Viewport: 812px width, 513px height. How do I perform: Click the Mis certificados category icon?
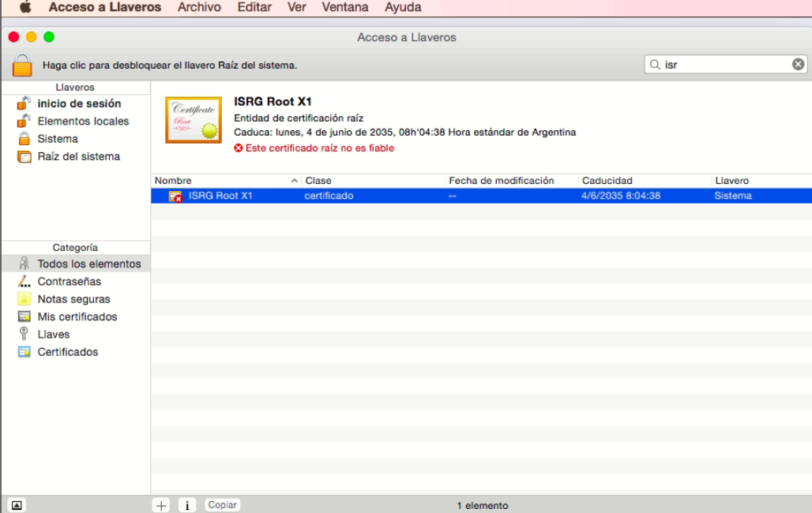click(24, 316)
